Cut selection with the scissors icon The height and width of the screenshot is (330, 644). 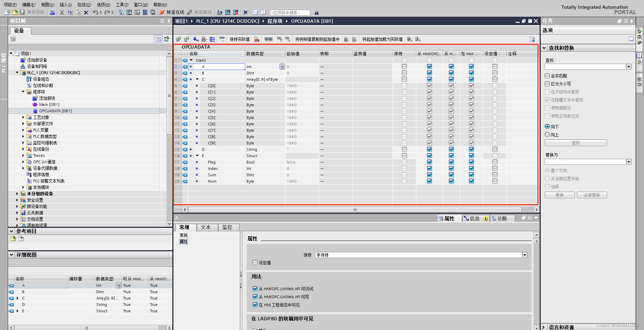pyautogui.click(x=62, y=12)
